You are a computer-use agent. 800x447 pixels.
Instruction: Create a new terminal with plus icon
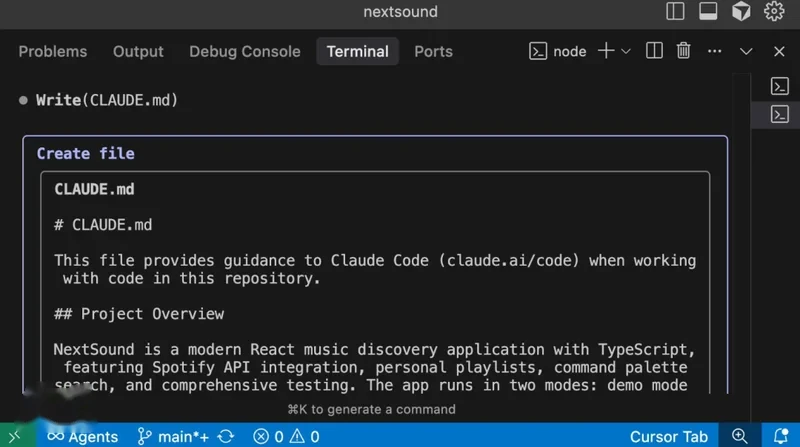606,51
